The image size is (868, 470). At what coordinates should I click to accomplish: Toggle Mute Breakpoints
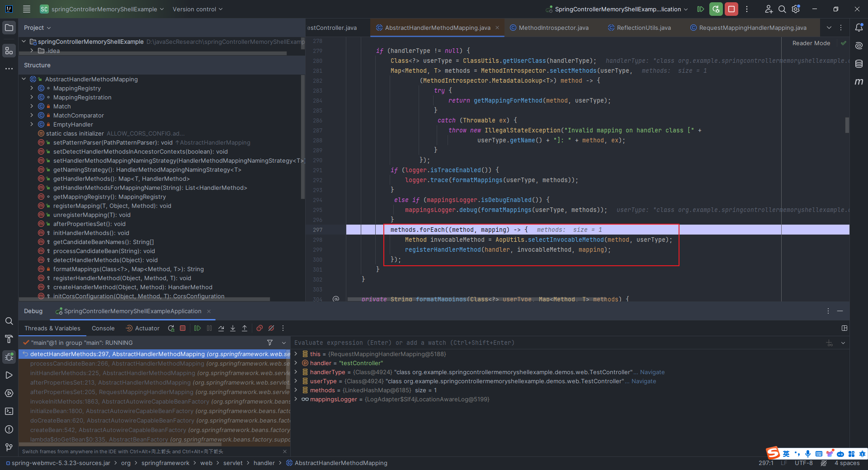point(271,329)
